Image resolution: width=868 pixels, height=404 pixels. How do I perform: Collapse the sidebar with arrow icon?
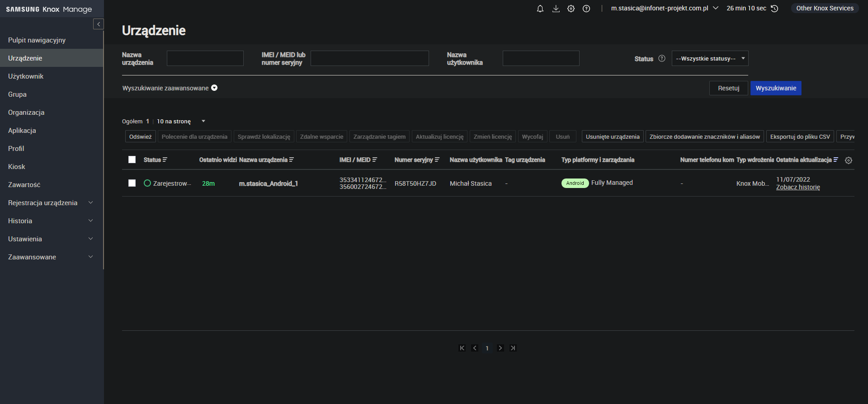coord(98,24)
